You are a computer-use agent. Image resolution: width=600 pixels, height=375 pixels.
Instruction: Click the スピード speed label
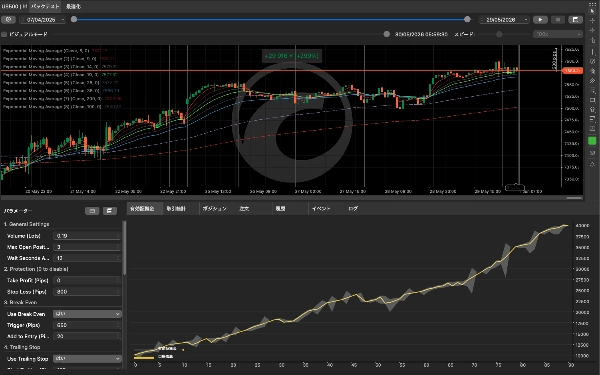pyautogui.click(x=464, y=34)
